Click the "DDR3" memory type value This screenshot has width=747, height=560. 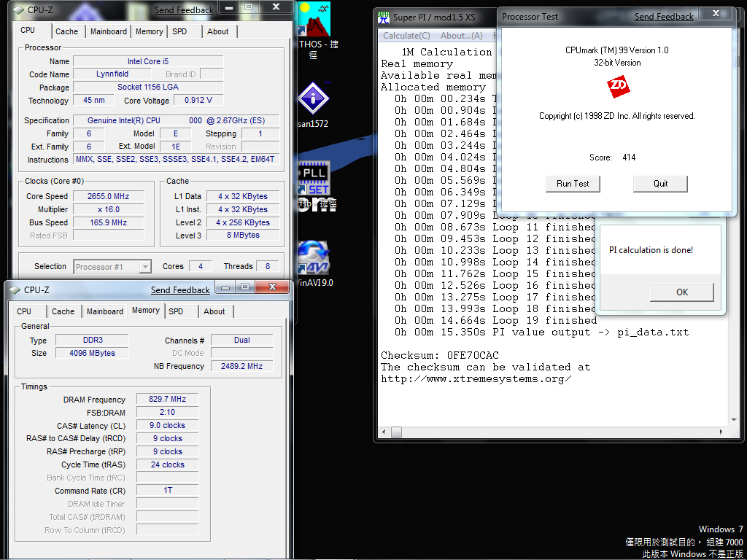click(x=93, y=340)
